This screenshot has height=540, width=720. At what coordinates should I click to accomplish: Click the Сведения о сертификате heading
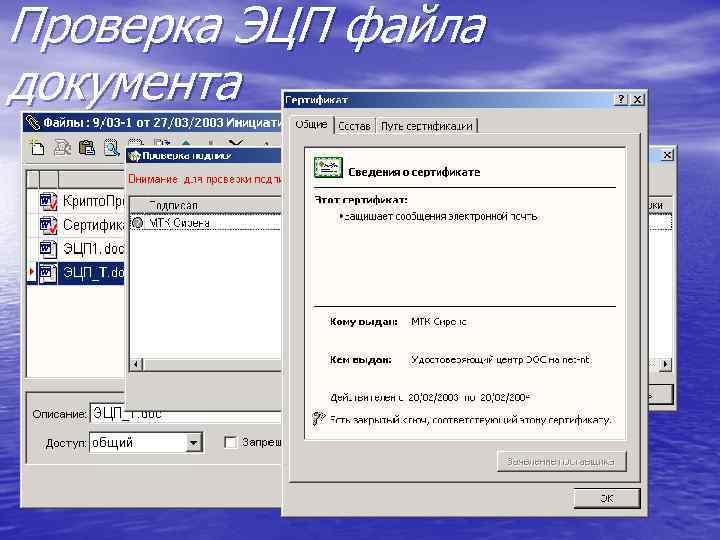[414, 172]
